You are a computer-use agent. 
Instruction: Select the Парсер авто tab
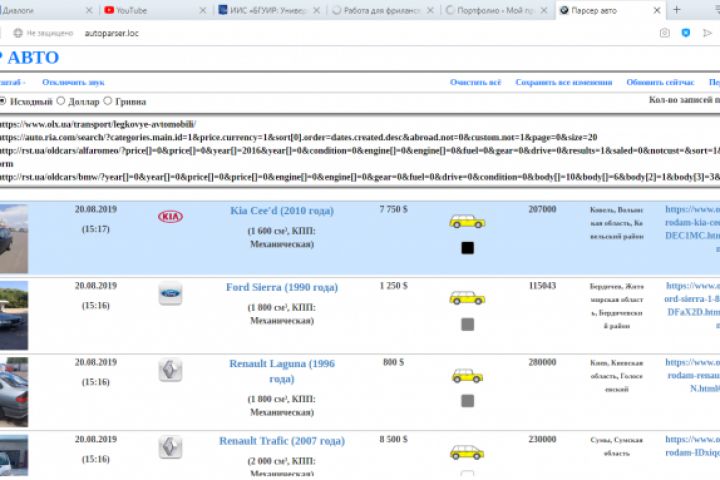coord(611,10)
